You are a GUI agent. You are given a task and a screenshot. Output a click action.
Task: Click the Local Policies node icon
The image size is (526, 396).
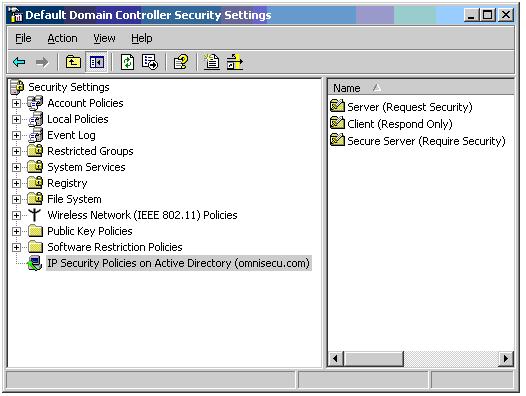pos(35,119)
